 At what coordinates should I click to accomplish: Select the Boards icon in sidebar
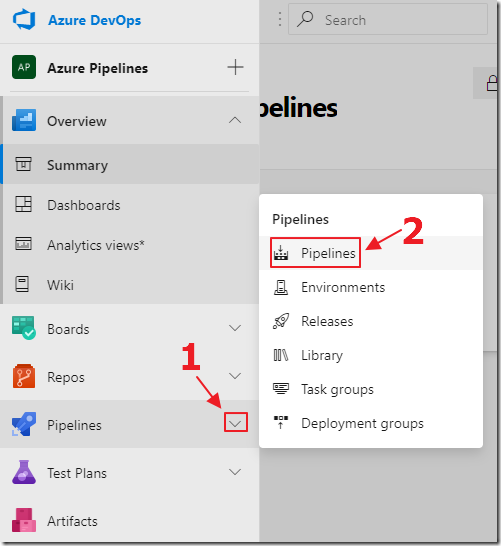click(24, 328)
